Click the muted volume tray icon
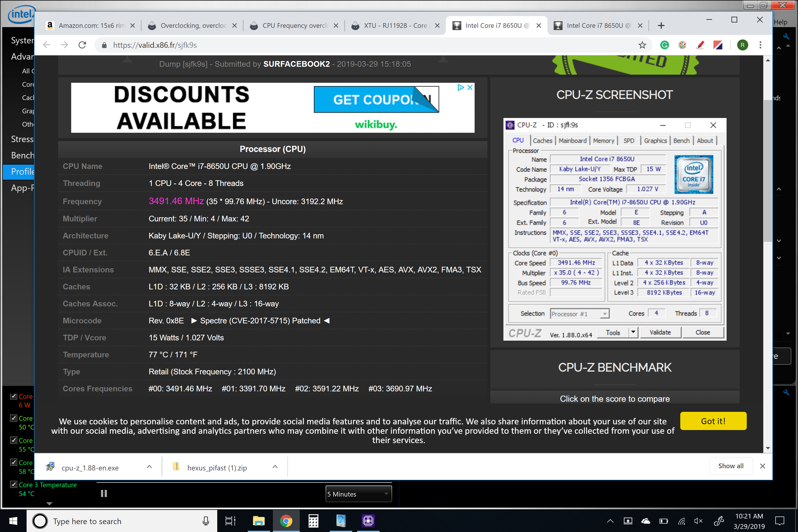 click(698, 521)
